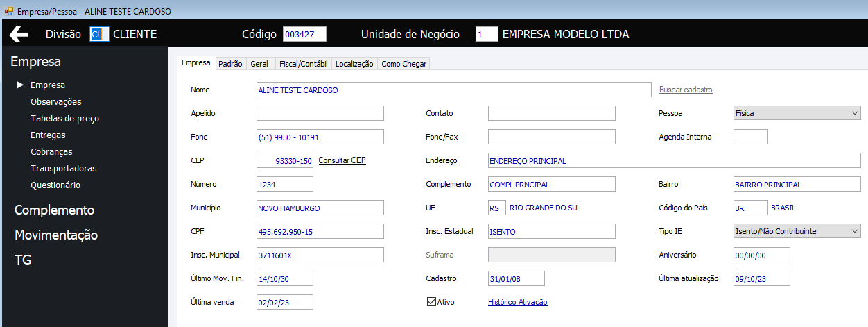868x327 pixels.
Task: Click the Consultar CEP link
Action: 342,160
